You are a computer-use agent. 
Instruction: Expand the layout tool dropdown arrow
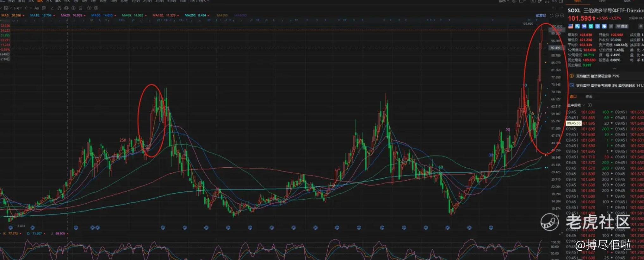coord(10,8)
